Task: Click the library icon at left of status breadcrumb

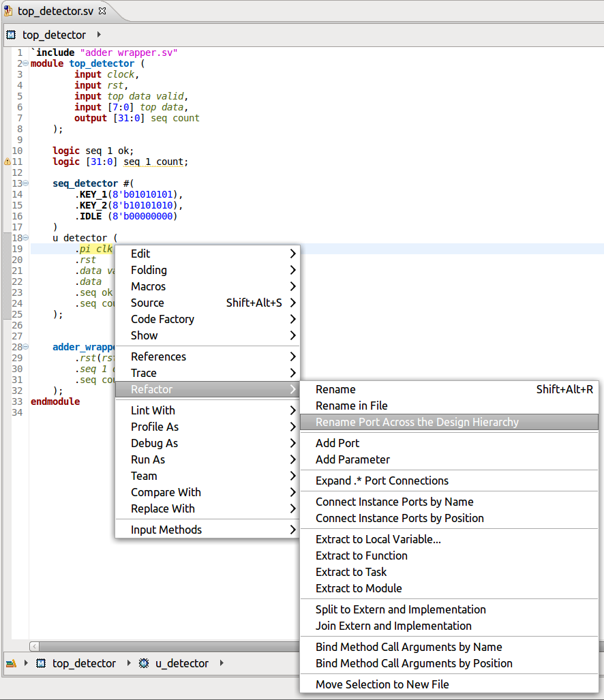Action: (10, 663)
